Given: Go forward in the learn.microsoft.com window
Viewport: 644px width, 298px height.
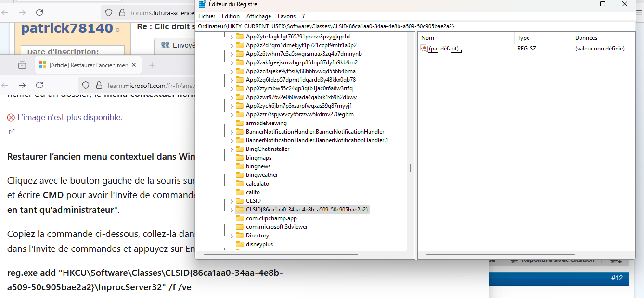Looking at the screenshot, I should [x=22, y=85].
